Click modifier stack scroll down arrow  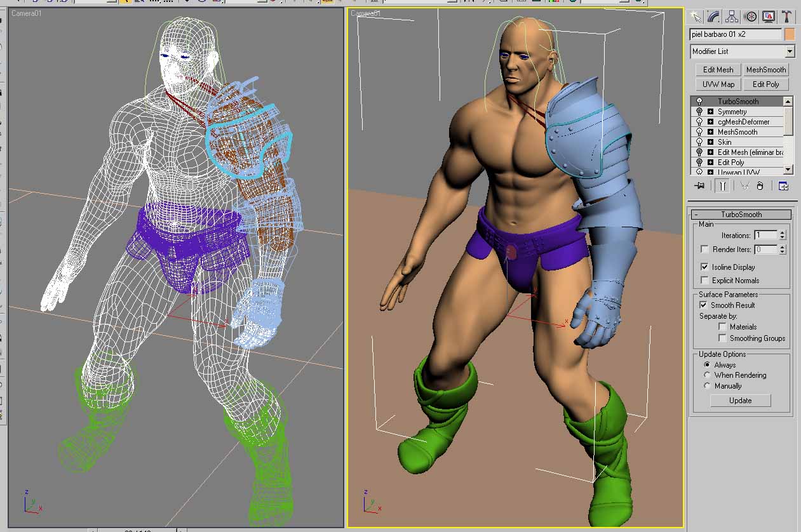coord(788,170)
